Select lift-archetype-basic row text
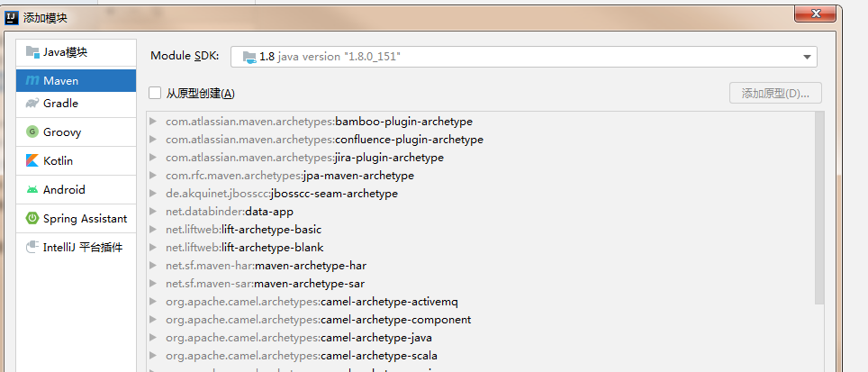This screenshot has height=372, width=868. (244, 229)
